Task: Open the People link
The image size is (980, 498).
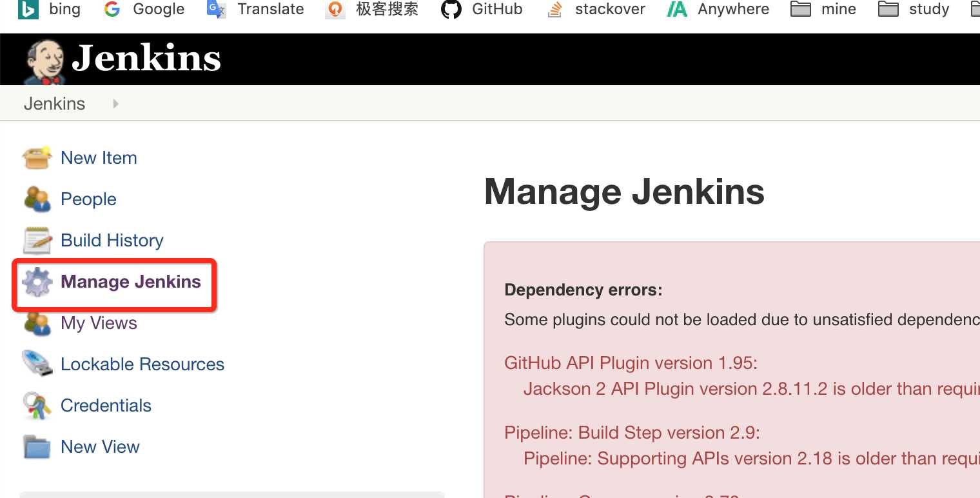Action: [88, 199]
